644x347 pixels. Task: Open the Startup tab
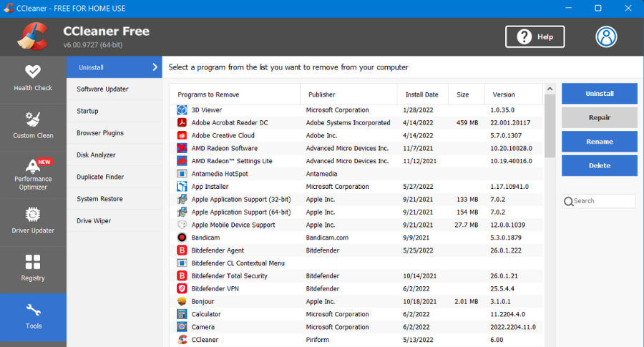pyautogui.click(x=114, y=111)
